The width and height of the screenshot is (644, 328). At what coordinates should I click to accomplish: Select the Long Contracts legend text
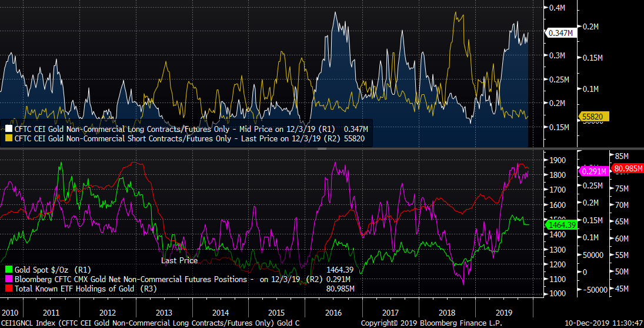(175, 129)
